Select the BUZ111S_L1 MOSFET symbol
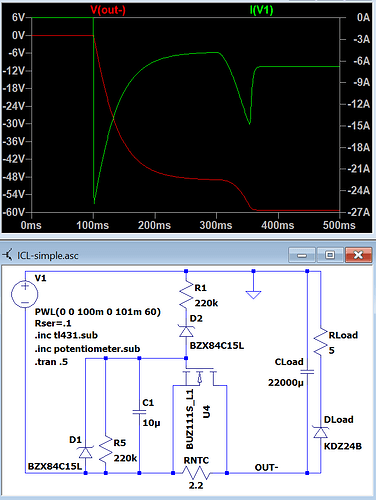 tap(200, 378)
